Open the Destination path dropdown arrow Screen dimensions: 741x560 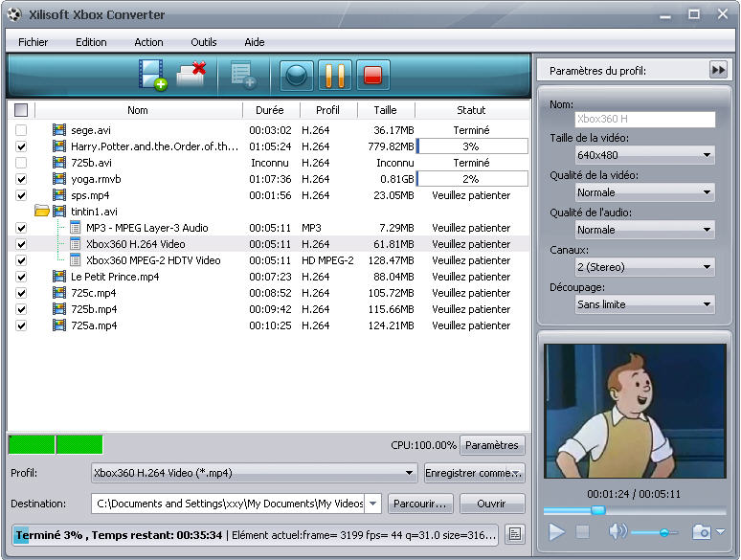pos(372,504)
